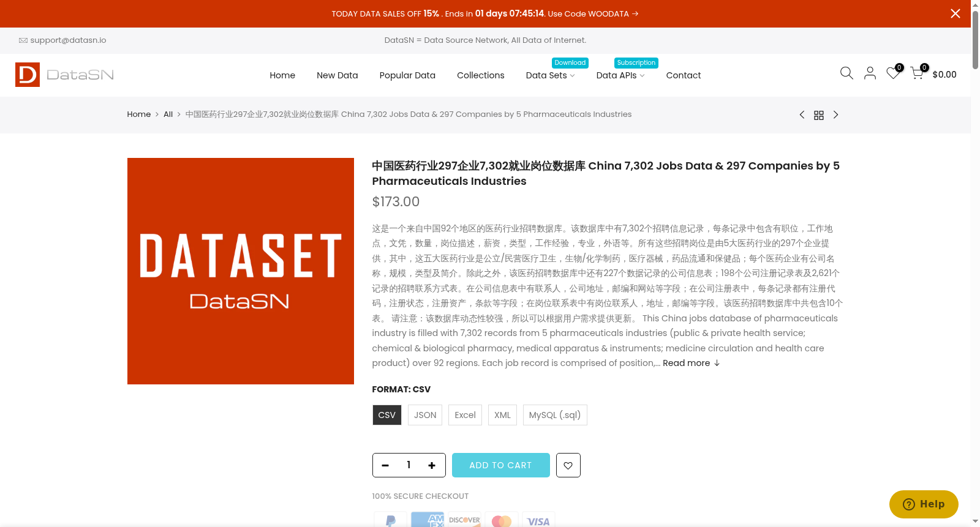980x527 pixels.
Task: Open the account user icon
Action: coord(870,73)
